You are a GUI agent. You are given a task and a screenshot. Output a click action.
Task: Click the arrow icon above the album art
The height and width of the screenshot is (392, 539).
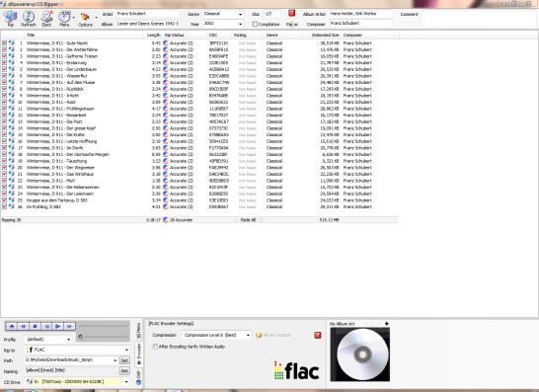click(x=386, y=323)
